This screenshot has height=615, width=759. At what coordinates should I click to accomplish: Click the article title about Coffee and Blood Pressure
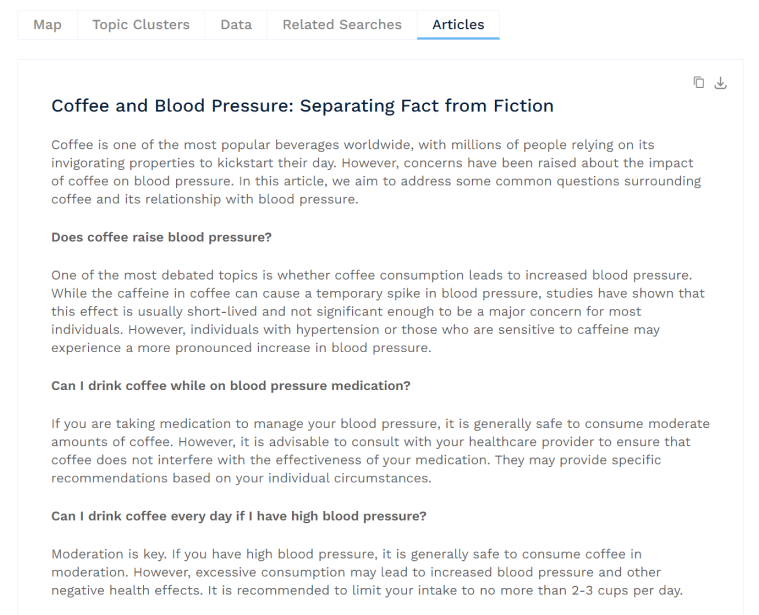click(x=303, y=105)
